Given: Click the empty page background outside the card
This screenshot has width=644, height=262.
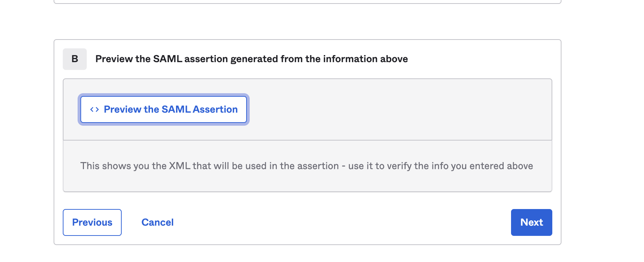Looking at the screenshot, I should (603, 141).
